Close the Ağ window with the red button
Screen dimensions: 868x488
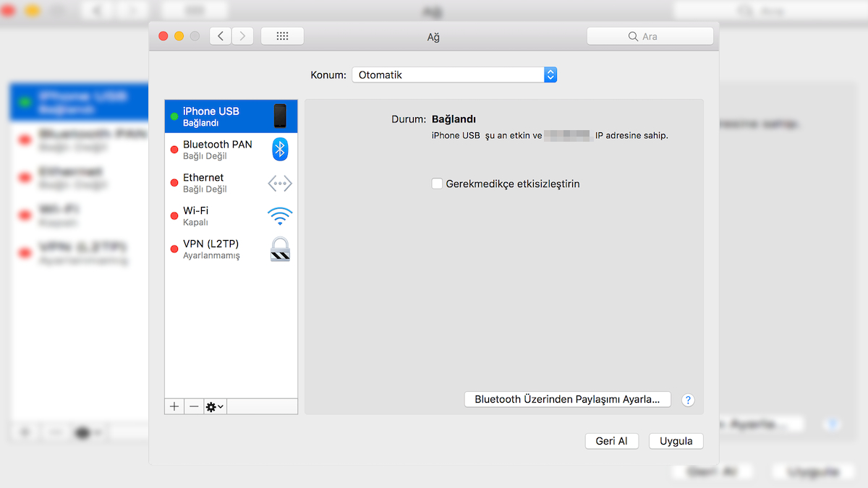pos(163,36)
